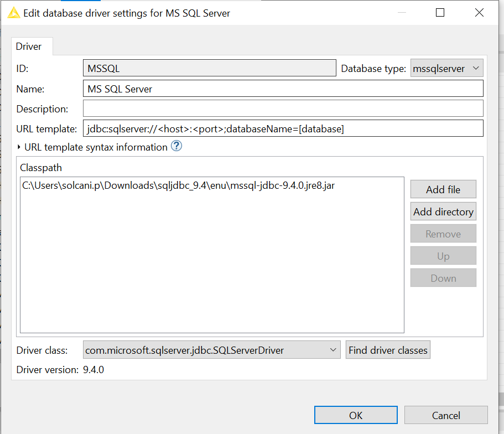Click the KNIME triangle icon in title bar
The height and width of the screenshot is (434, 504).
point(13,13)
